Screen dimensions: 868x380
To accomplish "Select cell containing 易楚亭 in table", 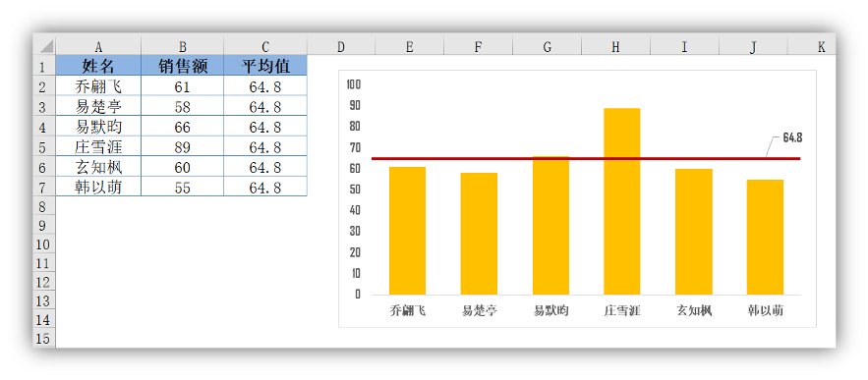I will tap(98, 106).
